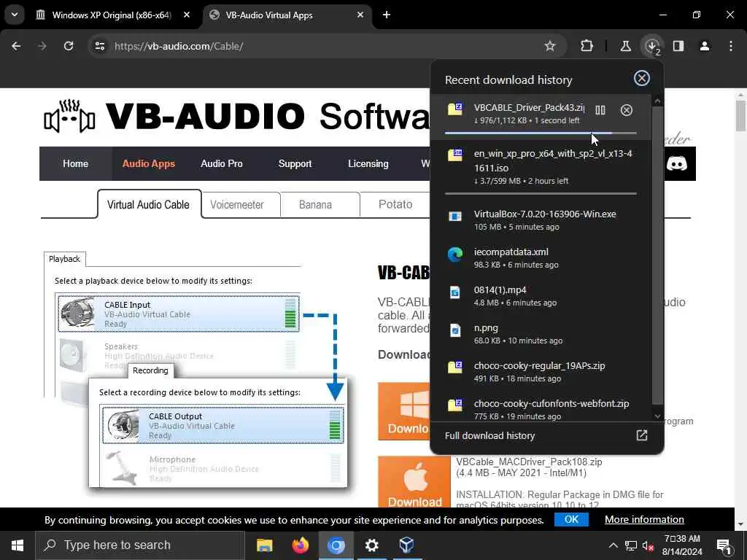
Task: Select the Virtual Audio Cable tab
Action: coord(148,205)
